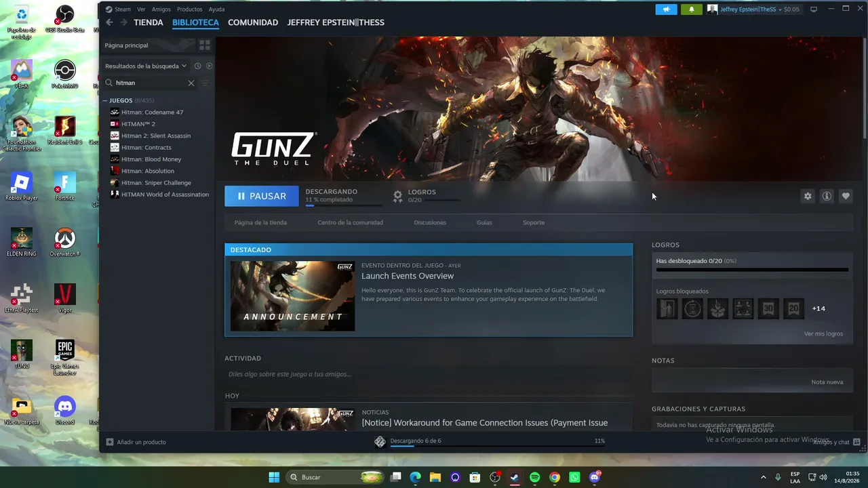Show ready-to-play games icon
Screen dimensions: 868x488
point(209,66)
